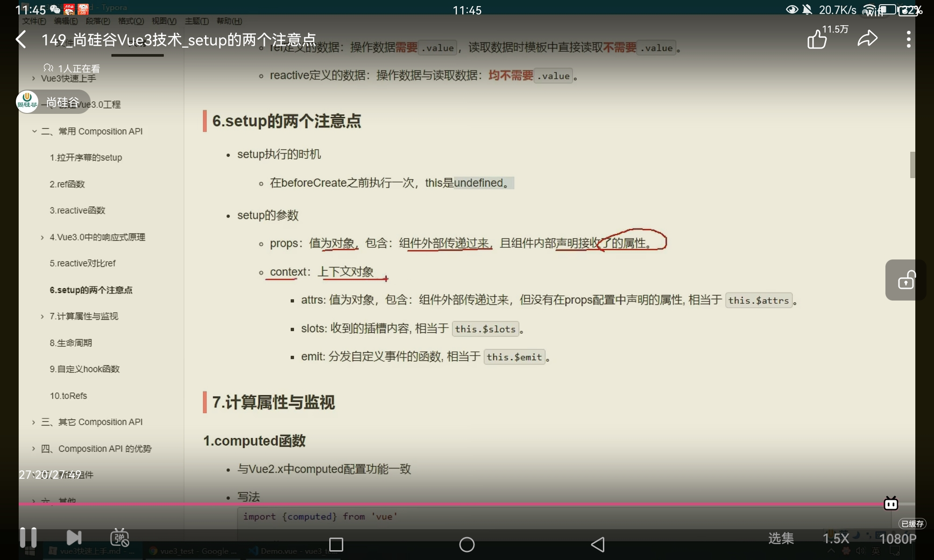Viewport: 934px width, 560px height.
Task: Open the 格式(O) menu
Action: point(131,21)
